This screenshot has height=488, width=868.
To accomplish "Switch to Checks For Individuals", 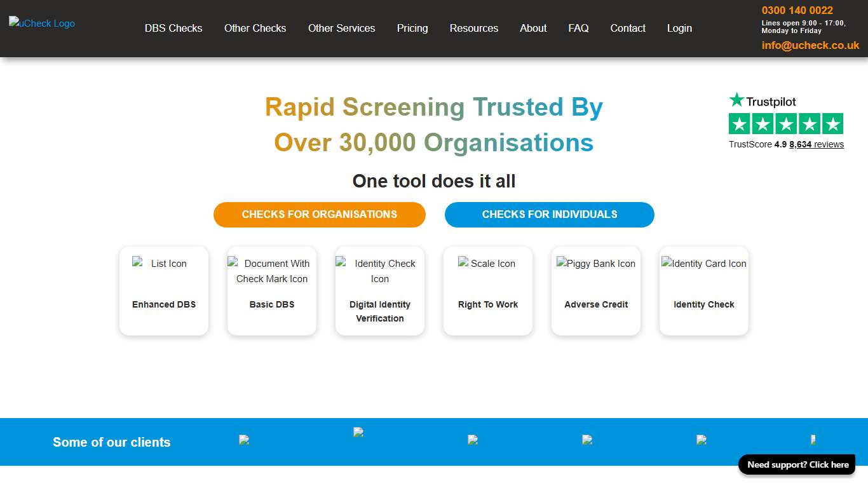I will pos(549,214).
